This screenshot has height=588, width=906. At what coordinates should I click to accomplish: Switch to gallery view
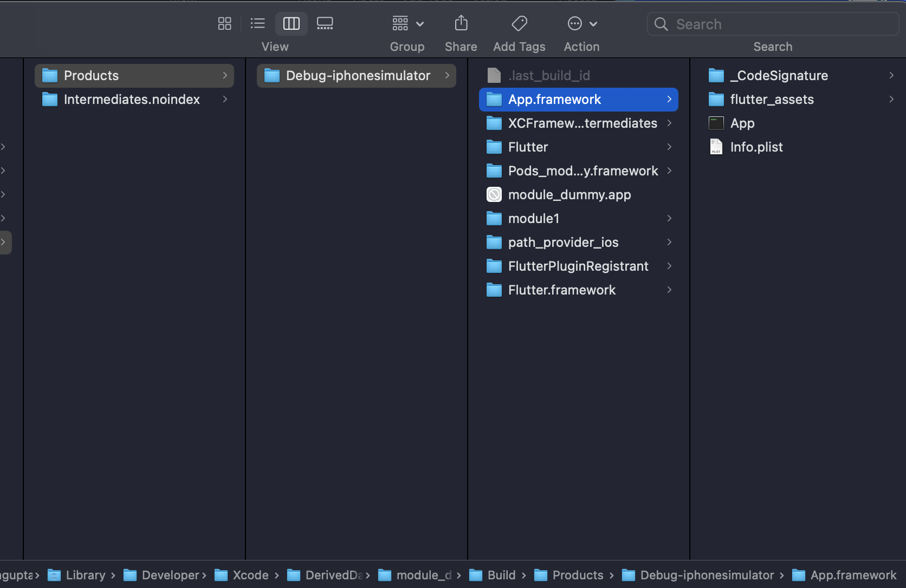click(x=325, y=23)
